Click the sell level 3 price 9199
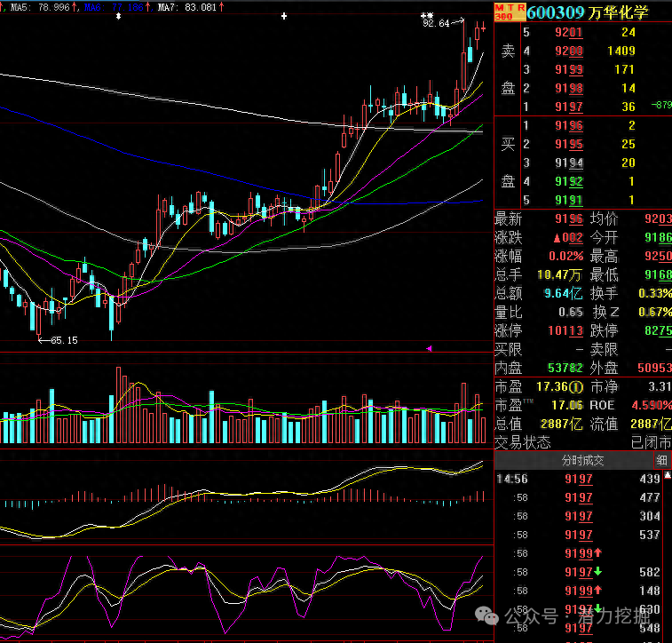The image size is (672, 643). click(569, 69)
